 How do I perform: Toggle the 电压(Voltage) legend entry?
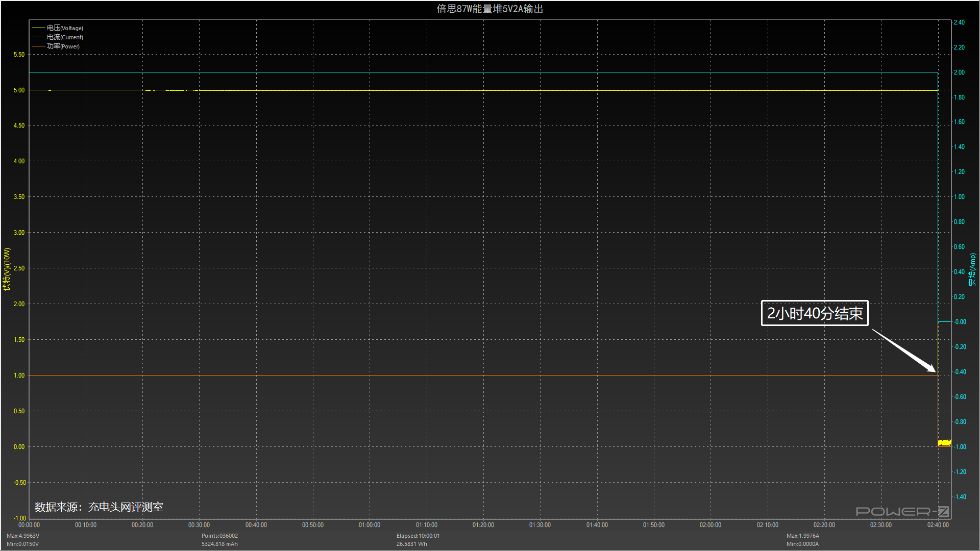[64, 28]
